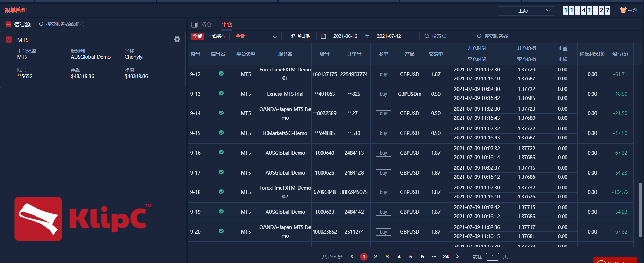Screen dimensions: 644x263
Task: Click green check icon in row 9-13
Action: coord(221,93)
